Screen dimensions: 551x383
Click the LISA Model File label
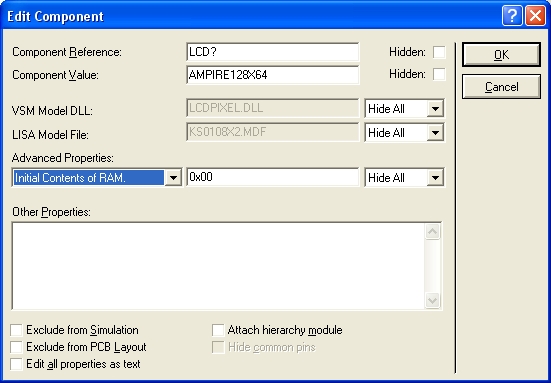click(50, 135)
